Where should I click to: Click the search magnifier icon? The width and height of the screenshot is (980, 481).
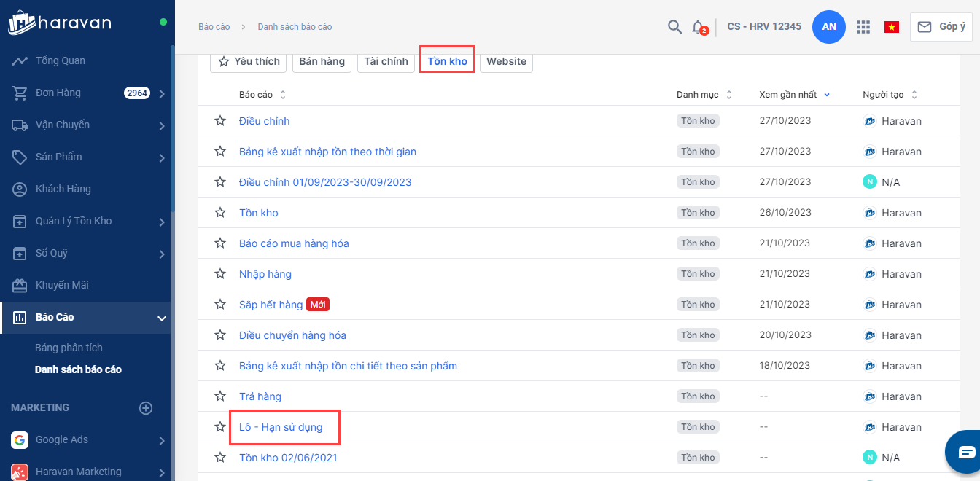tap(674, 27)
